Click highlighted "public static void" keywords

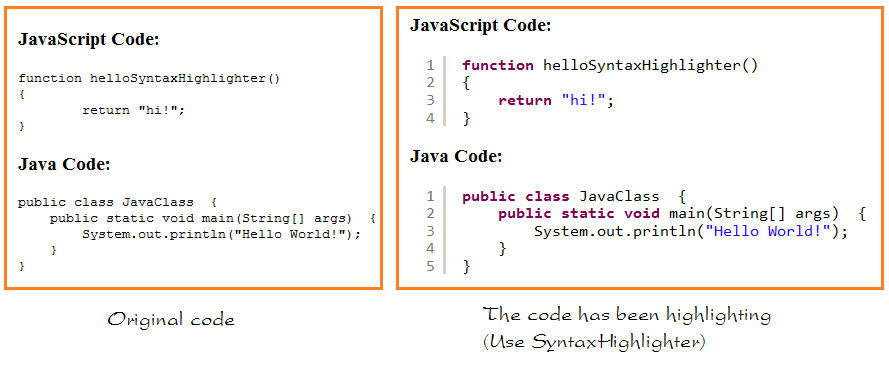click(579, 214)
